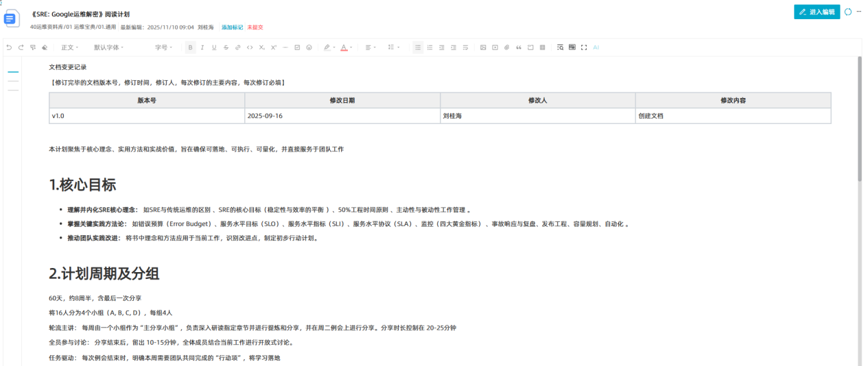Expand the 默认字体 font dropdown
868x366 pixels.
(x=109, y=47)
